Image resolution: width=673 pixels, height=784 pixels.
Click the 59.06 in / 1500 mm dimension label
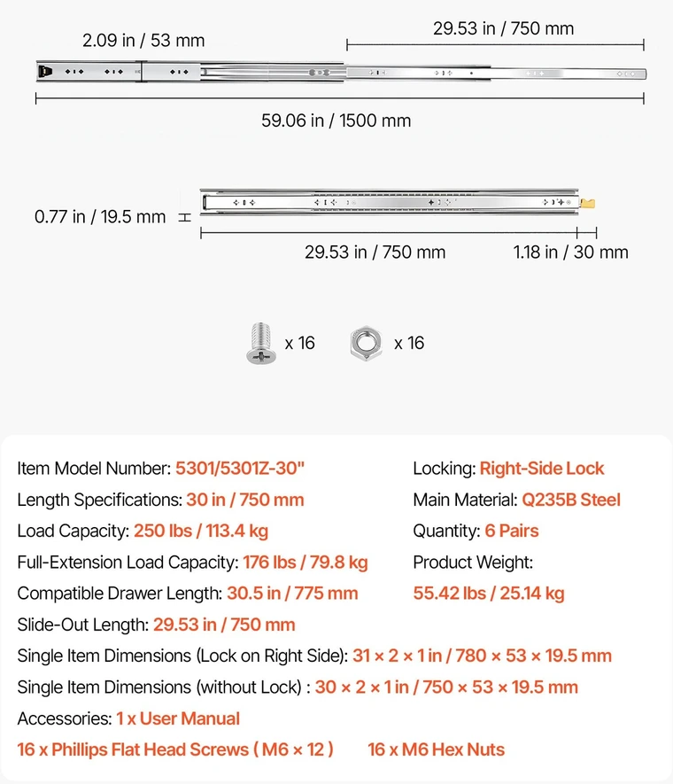(x=336, y=120)
